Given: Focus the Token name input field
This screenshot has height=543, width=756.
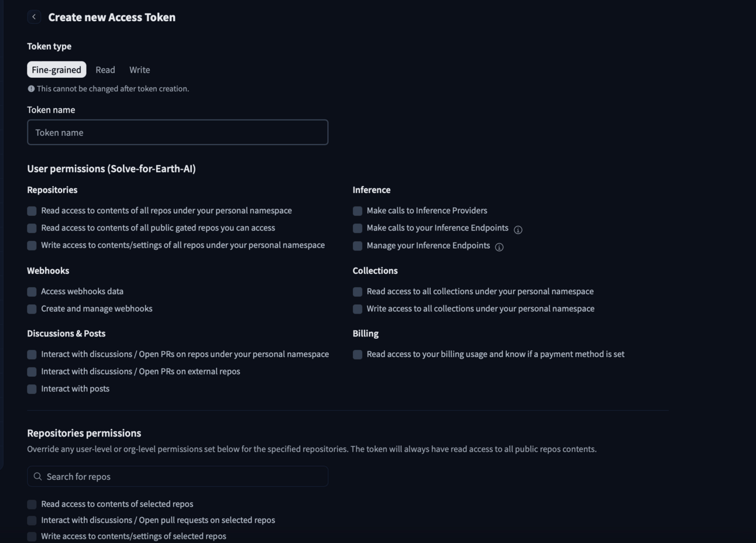Looking at the screenshot, I should coord(177,132).
